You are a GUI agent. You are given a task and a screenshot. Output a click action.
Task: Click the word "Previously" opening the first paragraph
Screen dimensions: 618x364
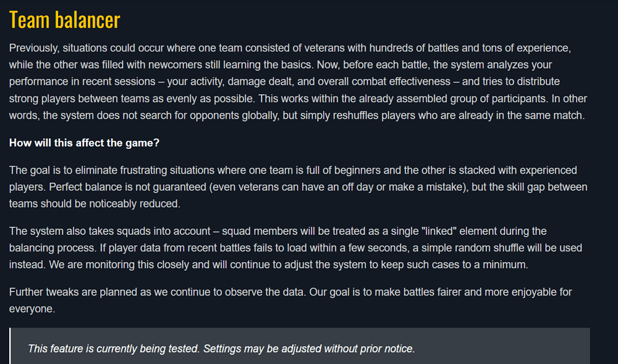pyautogui.click(x=32, y=48)
